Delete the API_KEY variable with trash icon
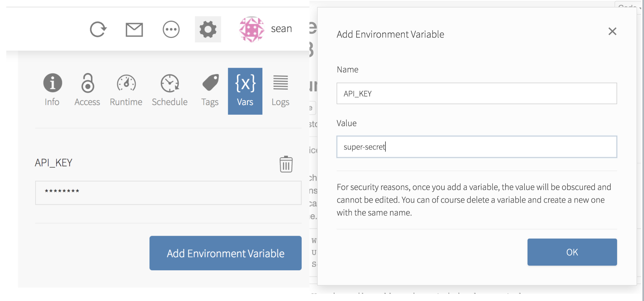The image size is (644, 301). (x=286, y=164)
